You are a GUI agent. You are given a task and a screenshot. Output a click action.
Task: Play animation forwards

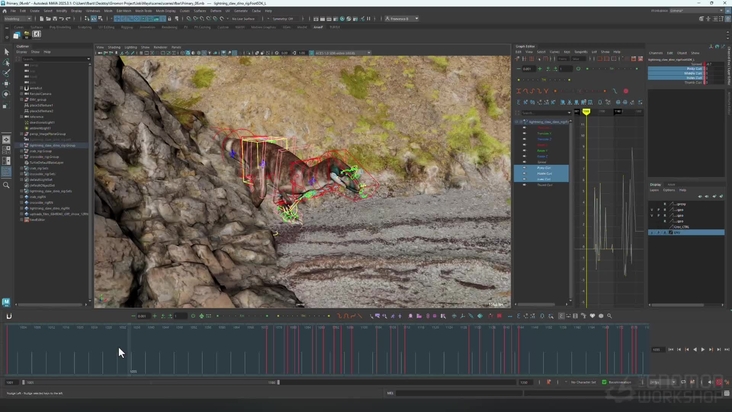(x=703, y=349)
